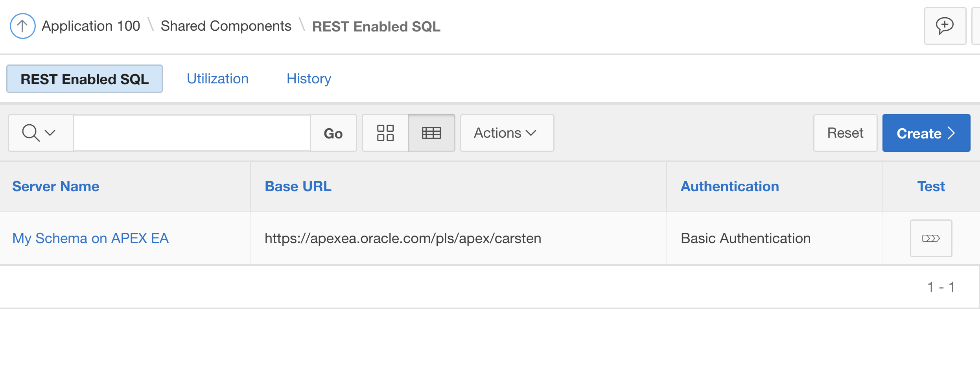Click the Base URL column header
This screenshot has width=980, height=376.
click(x=298, y=186)
